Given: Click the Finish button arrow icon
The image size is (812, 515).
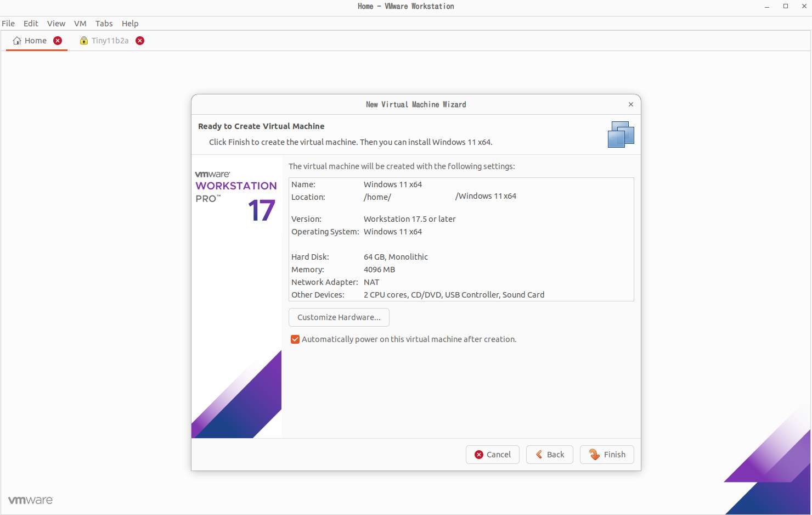Looking at the screenshot, I should click(594, 455).
